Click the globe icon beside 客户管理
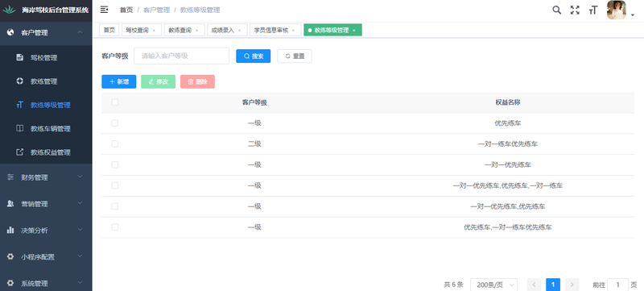The height and width of the screenshot is (291, 644). (x=10, y=32)
